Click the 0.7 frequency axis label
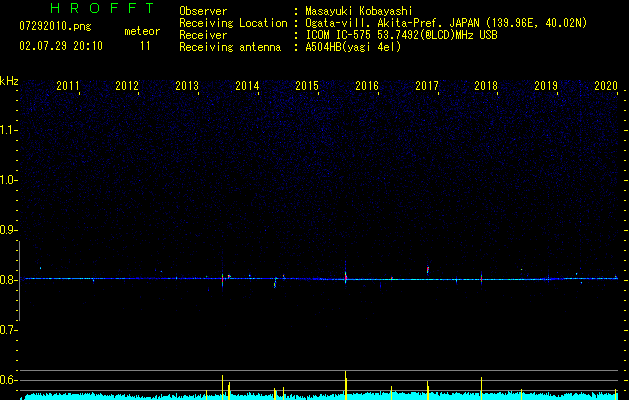629x400 pixels. (8, 330)
